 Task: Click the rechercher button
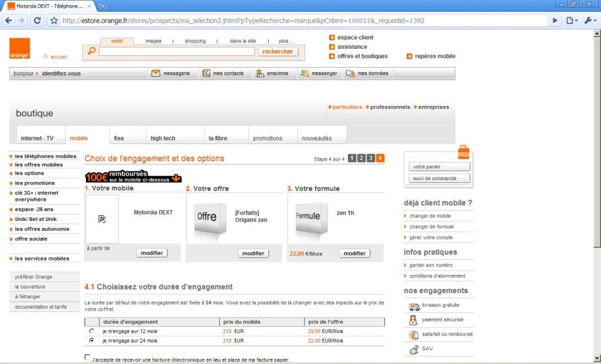point(278,51)
